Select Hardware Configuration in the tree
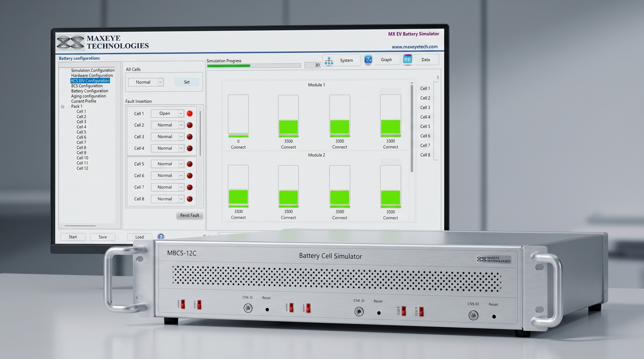 (x=92, y=75)
